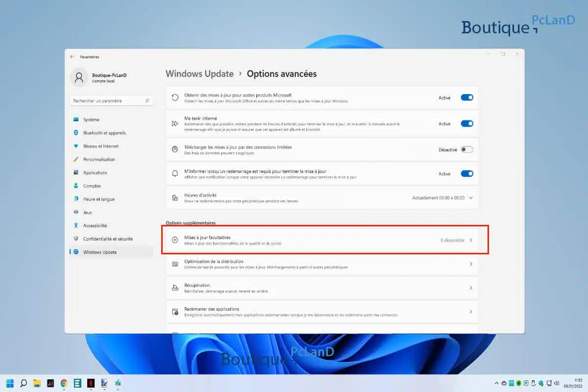Open Netflix from the taskbar
The width and height of the screenshot is (588, 392).
click(x=91, y=383)
